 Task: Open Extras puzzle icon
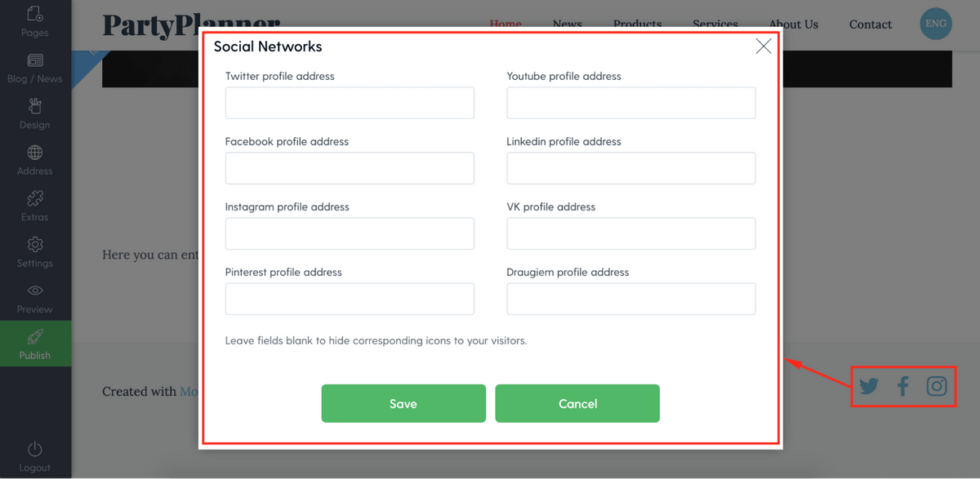35,199
